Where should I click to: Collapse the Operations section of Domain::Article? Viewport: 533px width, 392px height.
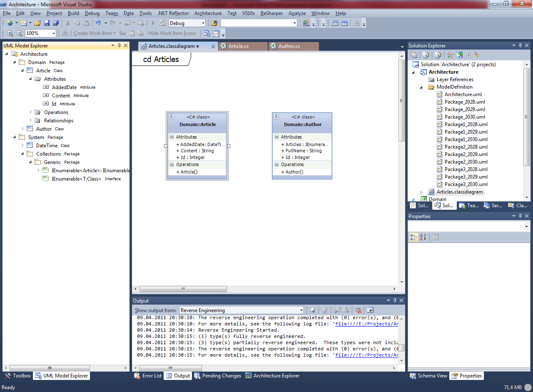coord(172,164)
